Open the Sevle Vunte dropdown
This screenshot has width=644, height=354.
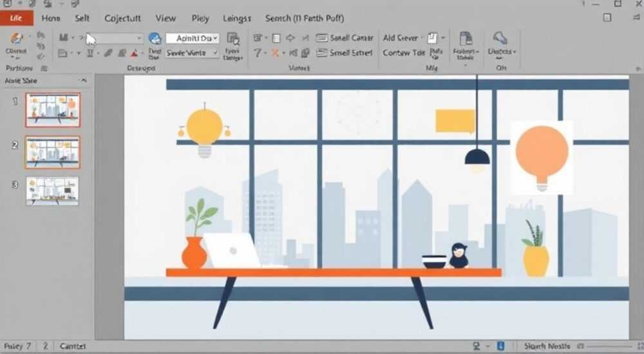[x=193, y=53]
